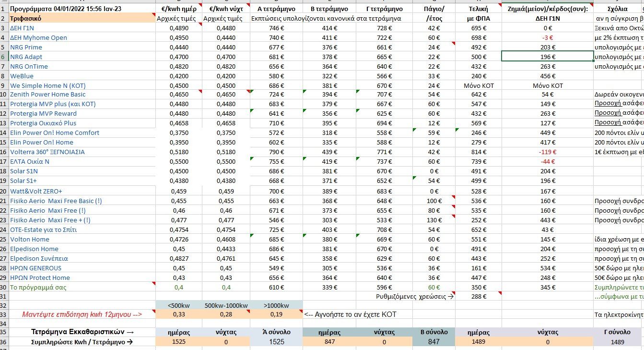
Task: Click the "NRG Prime" program name cell
Action: point(82,47)
